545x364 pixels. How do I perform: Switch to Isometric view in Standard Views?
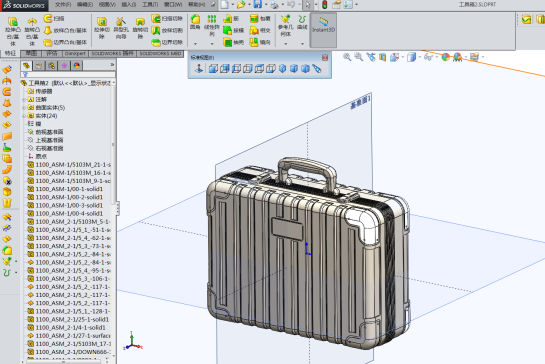[x=282, y=68]
